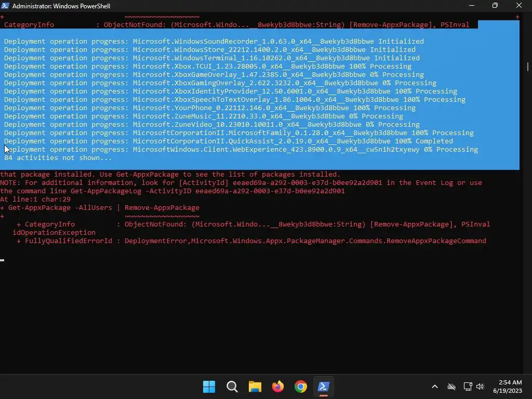Click the MicrosoftFamily progress line
The height and width of the screenshot is (399, 532).
[x=239, y=132]
